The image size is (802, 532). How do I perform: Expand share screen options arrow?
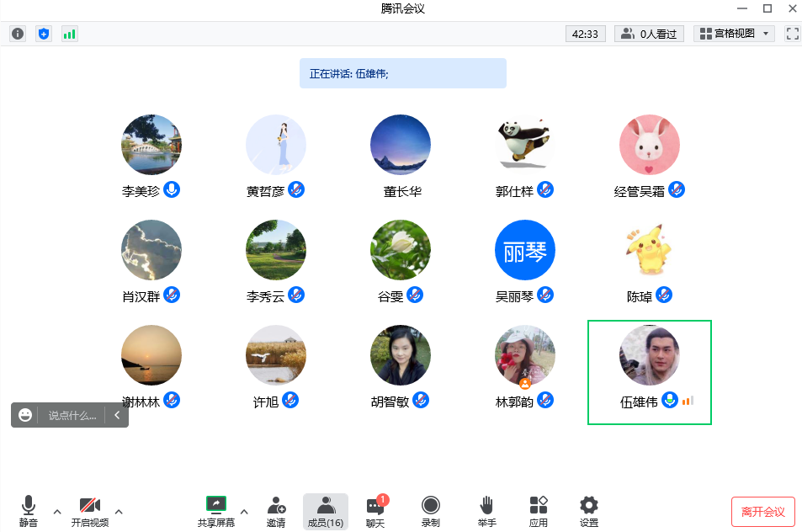(244, 511)
